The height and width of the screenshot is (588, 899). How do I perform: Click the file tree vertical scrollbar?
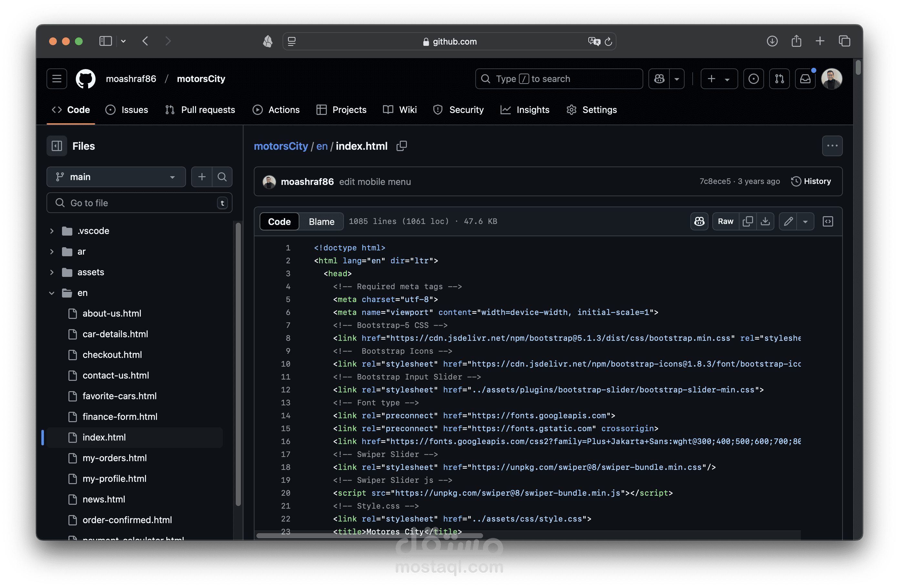[x=238, y=364]
